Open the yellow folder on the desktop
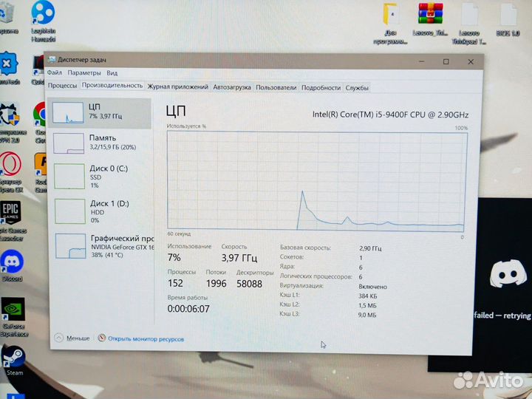This screenshot has height=399, width=532. (391, 22)
